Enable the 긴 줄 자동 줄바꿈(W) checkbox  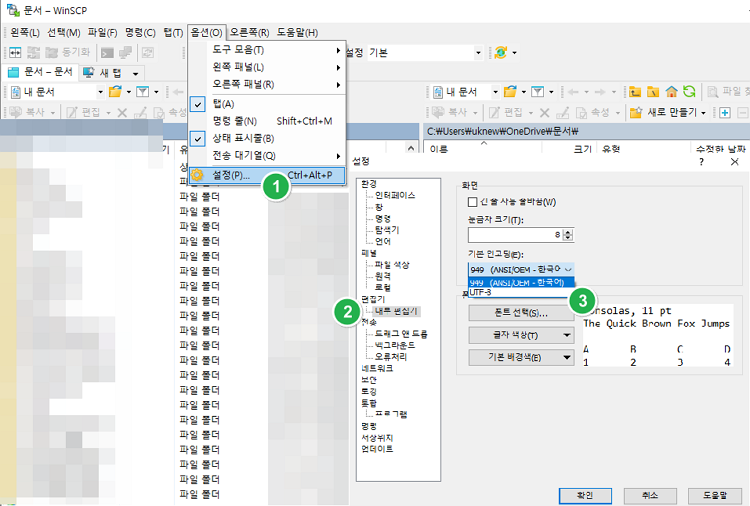pyautogui.click(x=472, y=202)
